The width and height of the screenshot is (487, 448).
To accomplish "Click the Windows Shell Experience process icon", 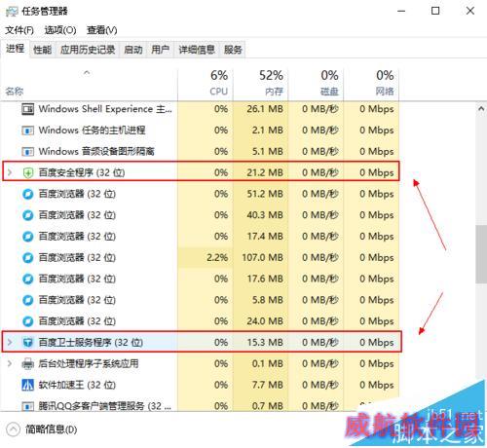I will (28, 109).
